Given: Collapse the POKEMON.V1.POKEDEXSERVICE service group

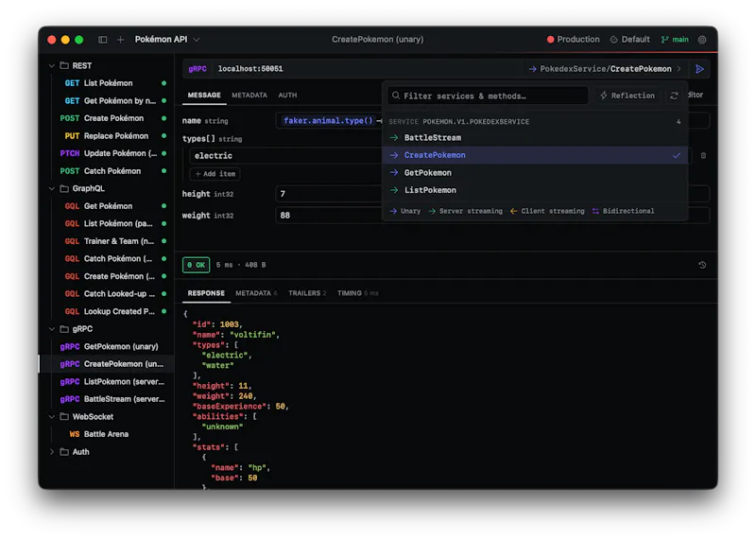Looking at the screenshot, I should pyautogui.click(x=535, y=122).
